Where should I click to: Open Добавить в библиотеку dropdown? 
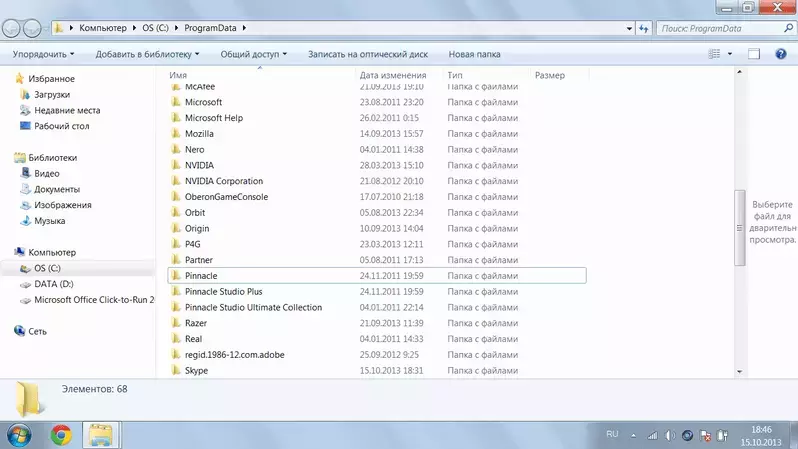147,54
